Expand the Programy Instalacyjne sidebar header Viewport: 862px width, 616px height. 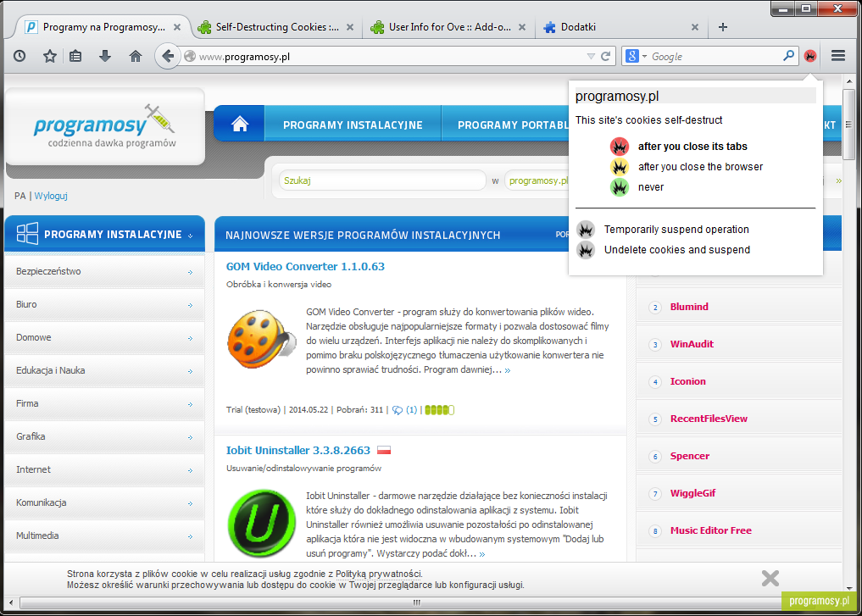click(104, 234)
